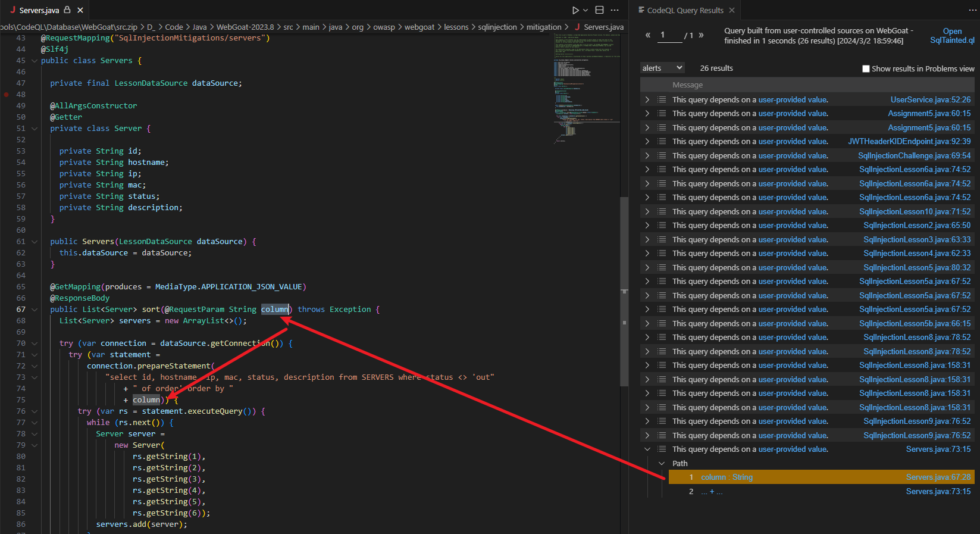Expand the UserService.java:52:26 result row
The image size is (980, 534).
(x=647, y=99)
